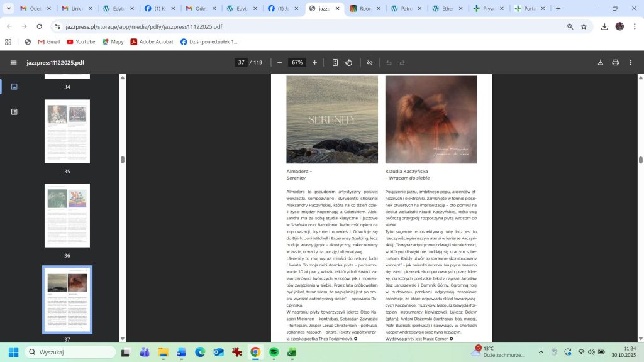Viewport: 644px width, 362px height.
Task: Select the page 35 thumbnail
Action: coord(67,131)
